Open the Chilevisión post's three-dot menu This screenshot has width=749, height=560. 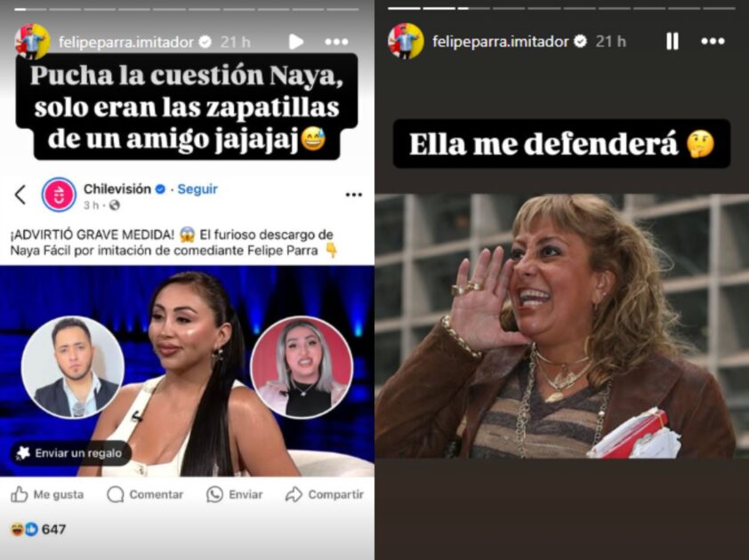point(353,195)
